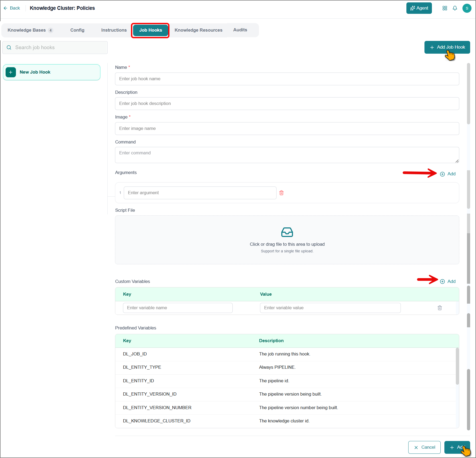Delete the custom variable row via trash icon

click(440, 308)
